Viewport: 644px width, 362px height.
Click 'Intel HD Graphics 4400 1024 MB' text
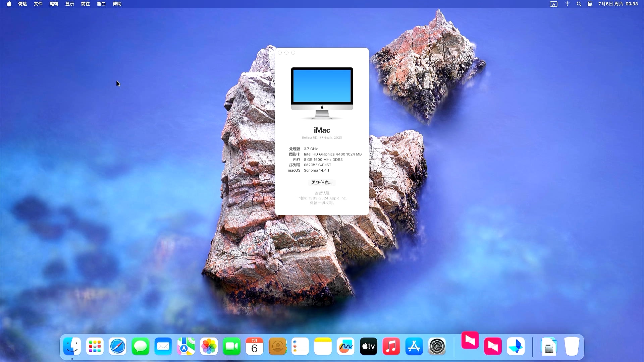click(x=333, y=154)
